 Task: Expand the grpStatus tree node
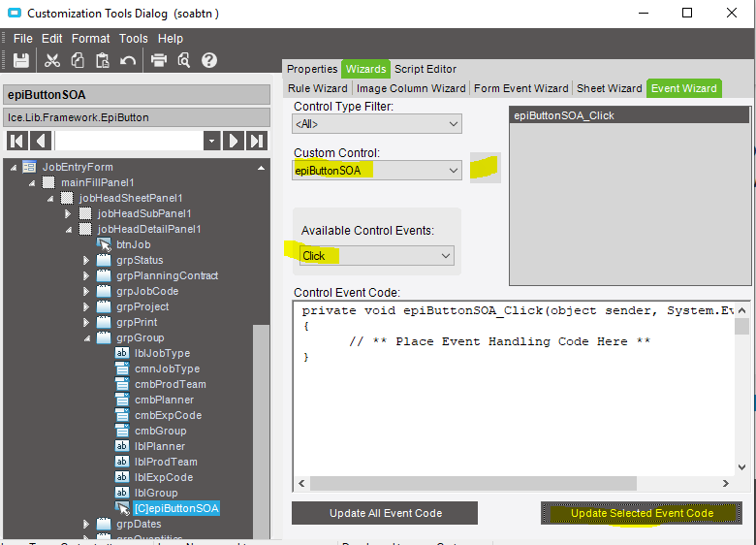[86, 261]
